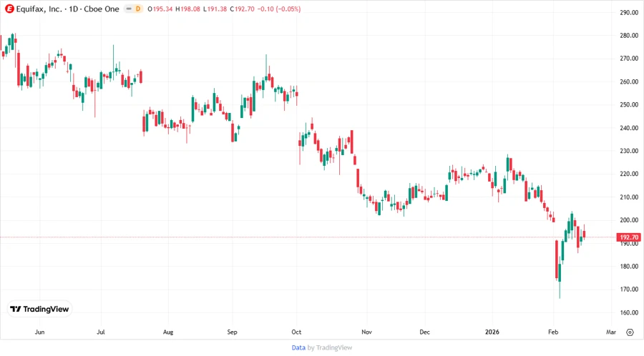Click the TradingView logo badge
This screenshot has width=644, height=356.
pyautogui.click(x=40, y=310)
